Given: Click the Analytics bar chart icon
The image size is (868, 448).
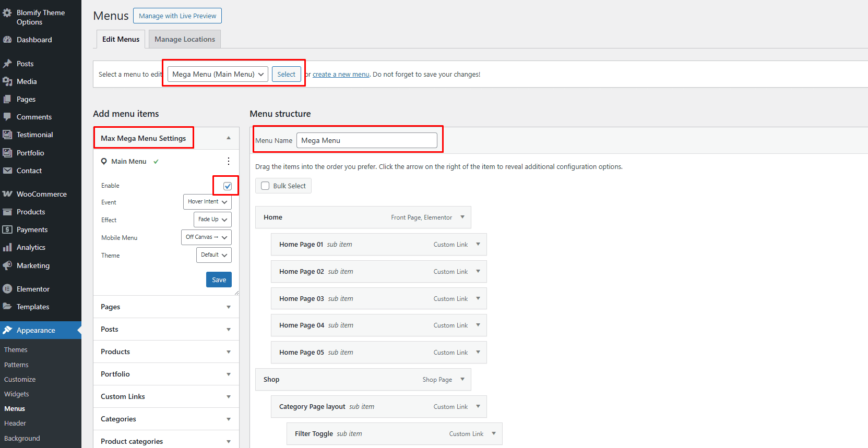Looking at the screenshot, I should tap(7, 247).
